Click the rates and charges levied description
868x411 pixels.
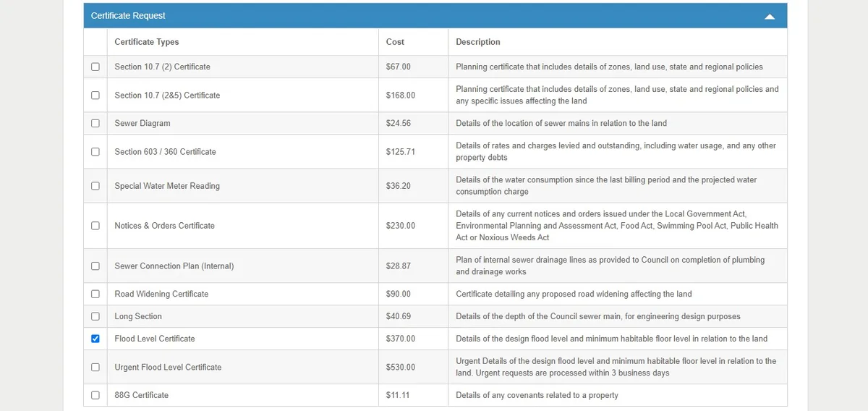pyautogui.click(x=616, y=151)
